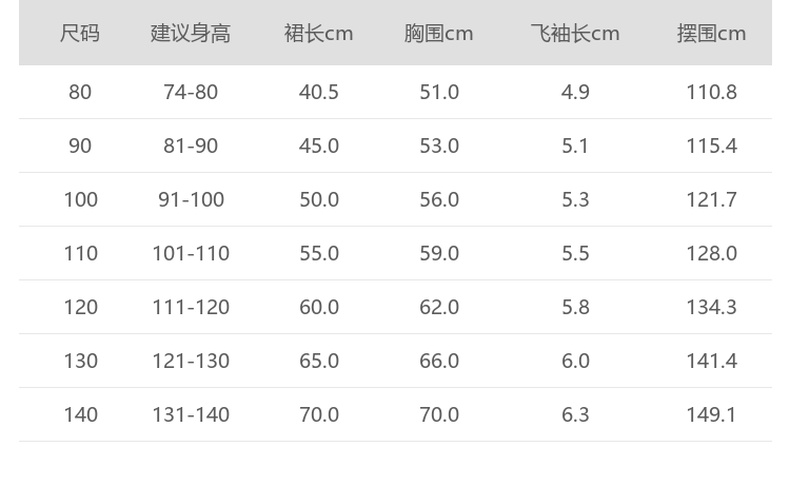Select the 摆围cm column header
Image resolution: width=790 pixels, height=485 pixels.
pyautogui.click(x=711, y=34)
